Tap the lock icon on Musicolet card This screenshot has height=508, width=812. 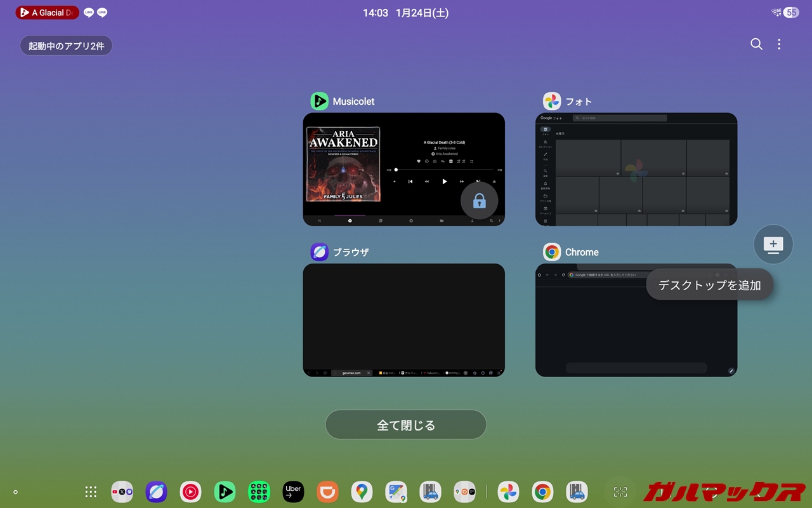479,201
